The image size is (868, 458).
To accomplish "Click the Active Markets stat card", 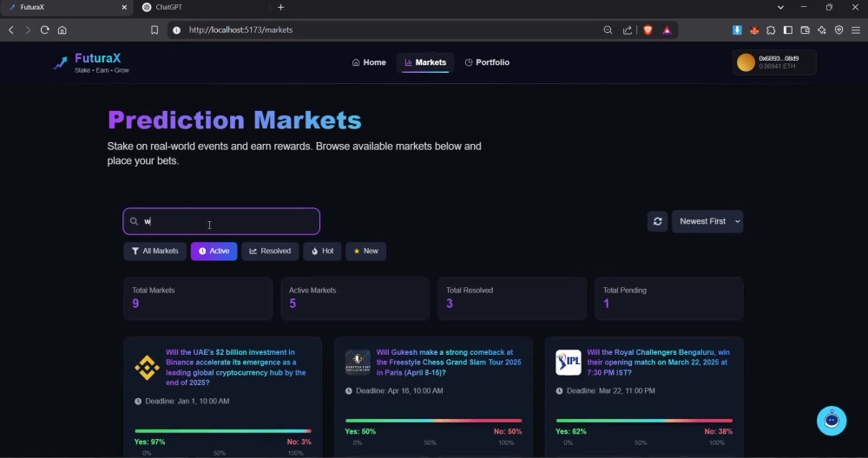I will pos(355,298).
